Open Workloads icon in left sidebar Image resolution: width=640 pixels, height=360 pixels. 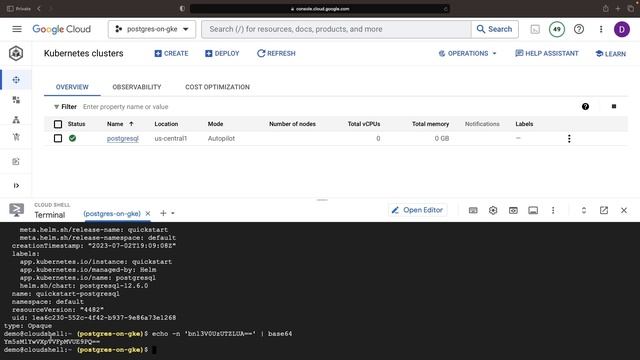click(x=16, y=100)
